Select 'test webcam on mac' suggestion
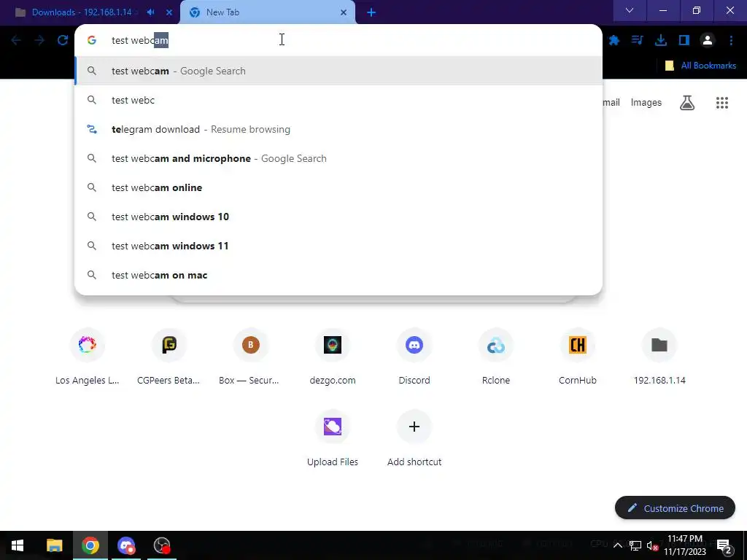 coord(338,275)
